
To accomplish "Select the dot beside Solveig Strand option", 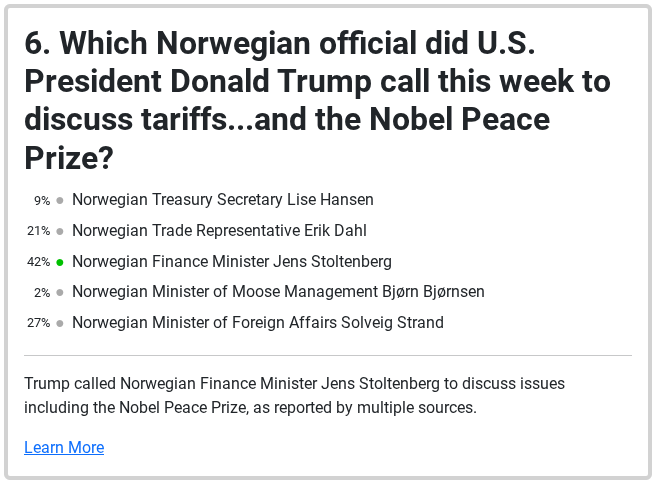I will [x=60, y=324].
